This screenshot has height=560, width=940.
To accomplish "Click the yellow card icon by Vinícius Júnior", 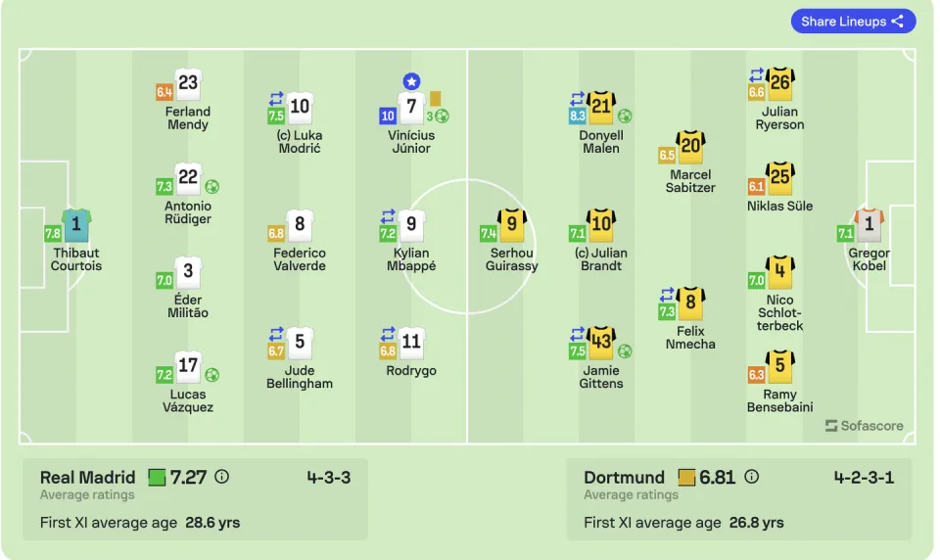I will (435, 98).
